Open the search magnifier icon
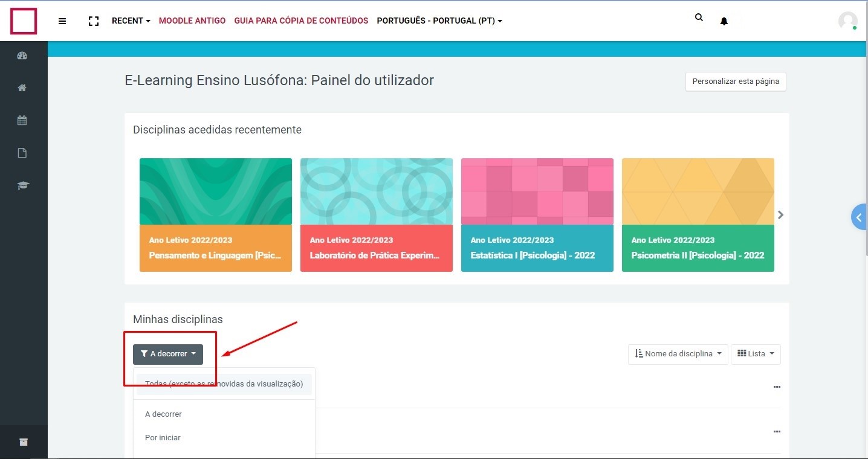This screenshot has width=868, height=459. [699, 18]
